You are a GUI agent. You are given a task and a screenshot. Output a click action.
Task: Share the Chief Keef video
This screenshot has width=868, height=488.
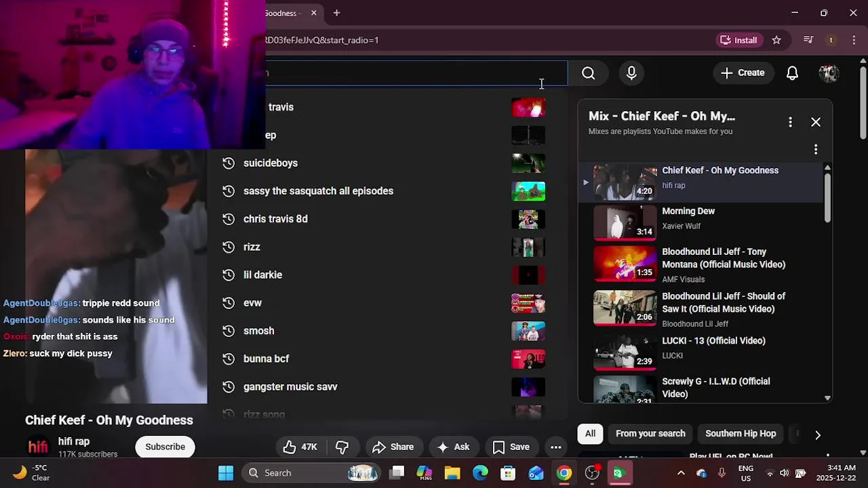[x=393, y=447]
